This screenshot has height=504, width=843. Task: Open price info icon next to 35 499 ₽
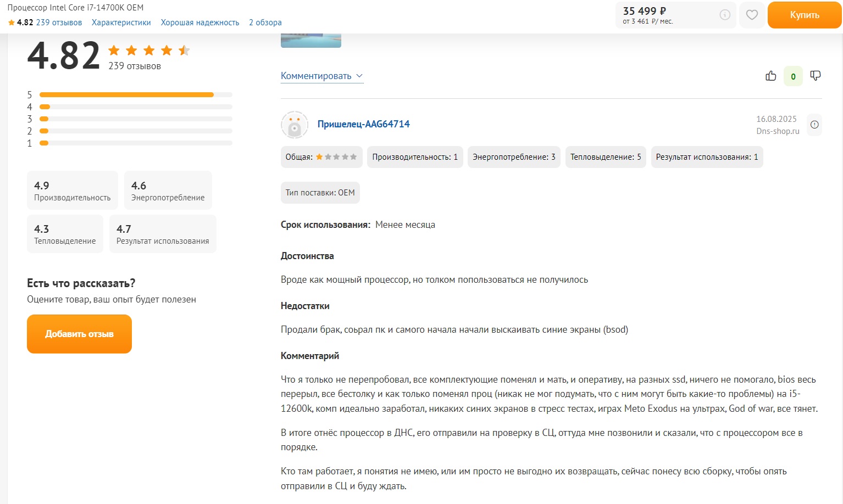point(725,15)
